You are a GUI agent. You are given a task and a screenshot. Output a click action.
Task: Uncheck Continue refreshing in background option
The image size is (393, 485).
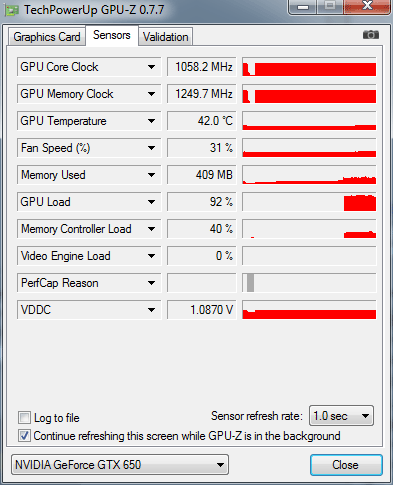point(24,436)
